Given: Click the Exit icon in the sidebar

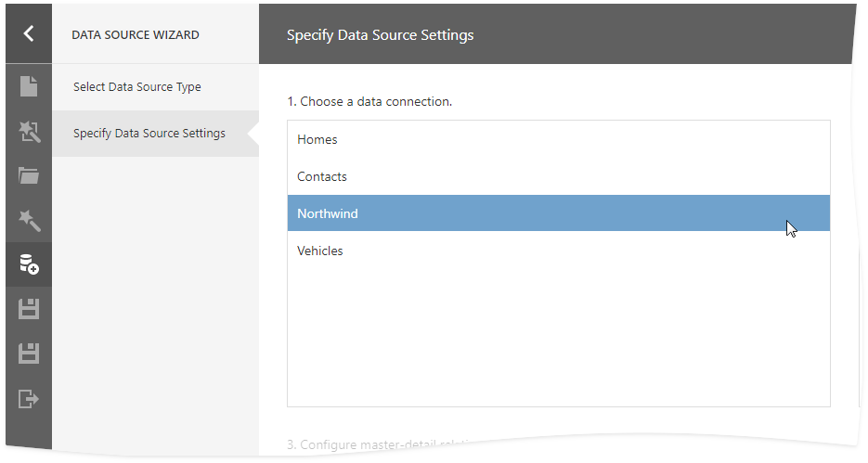Looking at the screenshot, I should coord(29,399).
